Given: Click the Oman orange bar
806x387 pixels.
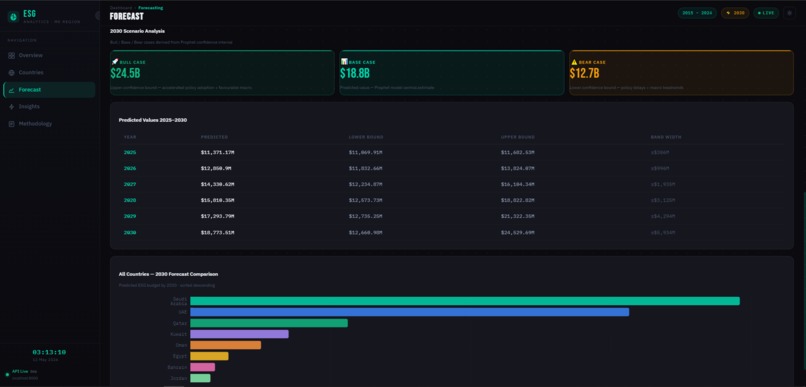Looking at the screenshot, I should click(226, 345).
